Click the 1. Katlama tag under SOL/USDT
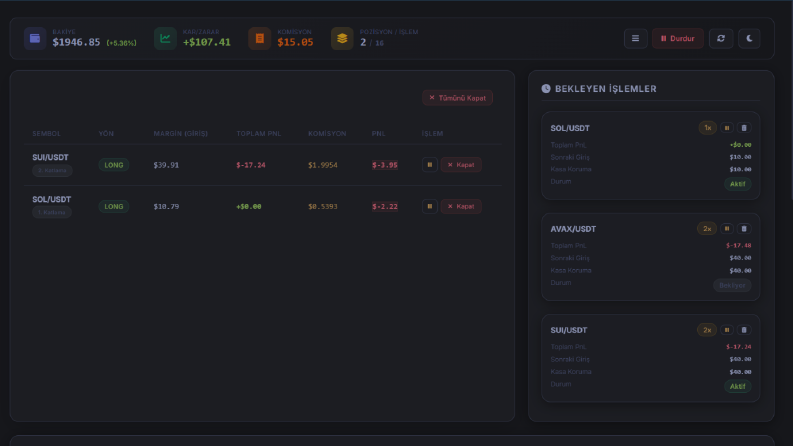 click(52, 212)
